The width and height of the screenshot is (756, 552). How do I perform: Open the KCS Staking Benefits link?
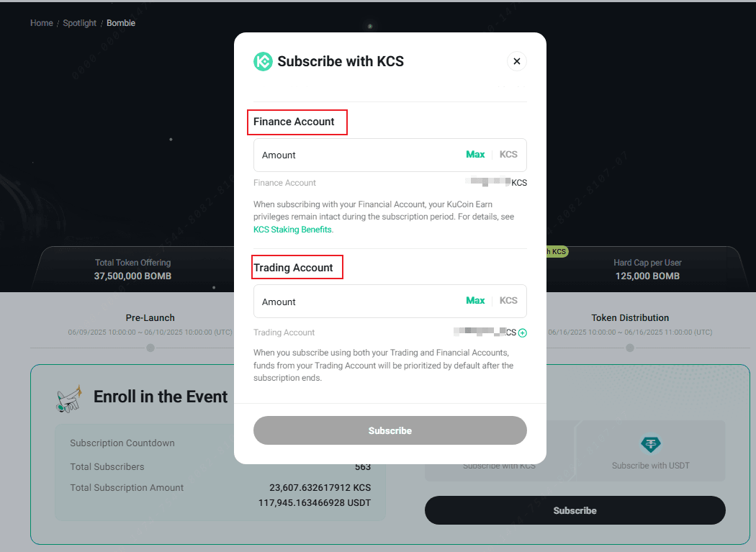pyautogui.click(x=292, y=230)
